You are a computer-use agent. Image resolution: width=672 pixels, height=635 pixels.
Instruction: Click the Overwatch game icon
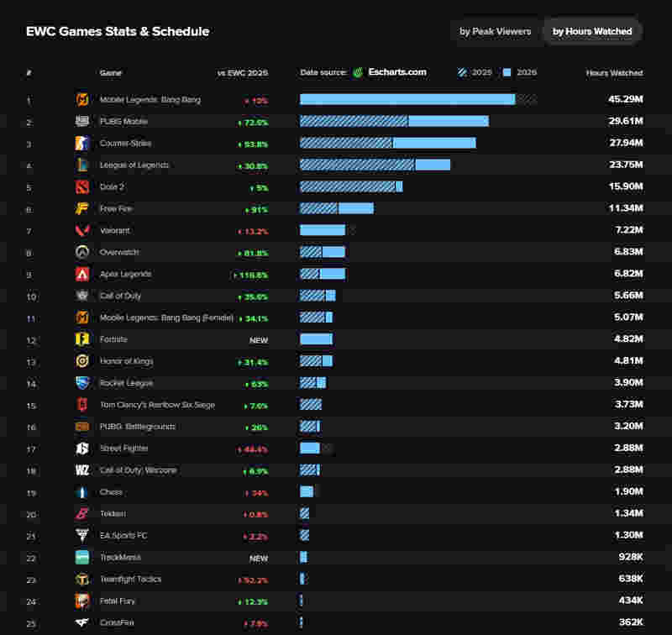[82, 252]
